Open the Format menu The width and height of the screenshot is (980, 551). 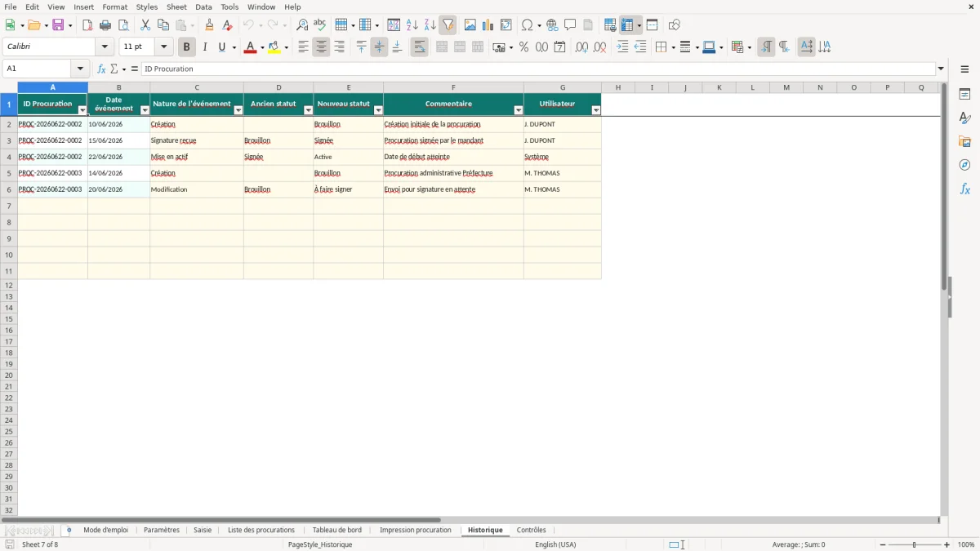tap(115, 7)
